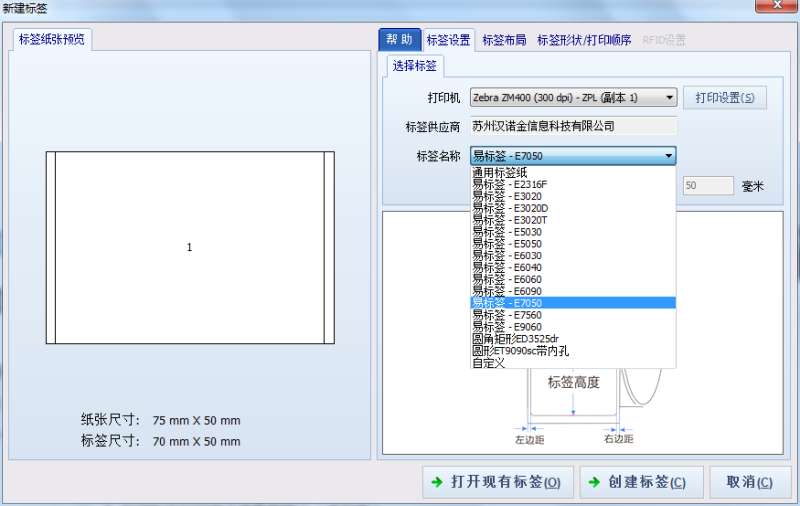This screenshot has height=506, width=800.
Task: Open the 帮助 help tab
Action: (x=399, y=40)
